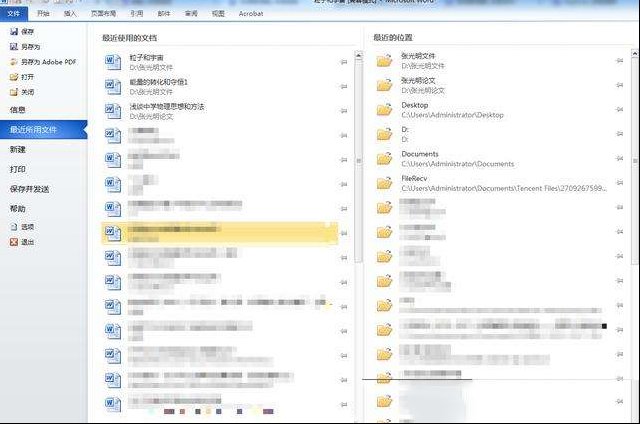Click the recent documents list scroll-up arrow
The image size is (640, 424).
(358, 55)
